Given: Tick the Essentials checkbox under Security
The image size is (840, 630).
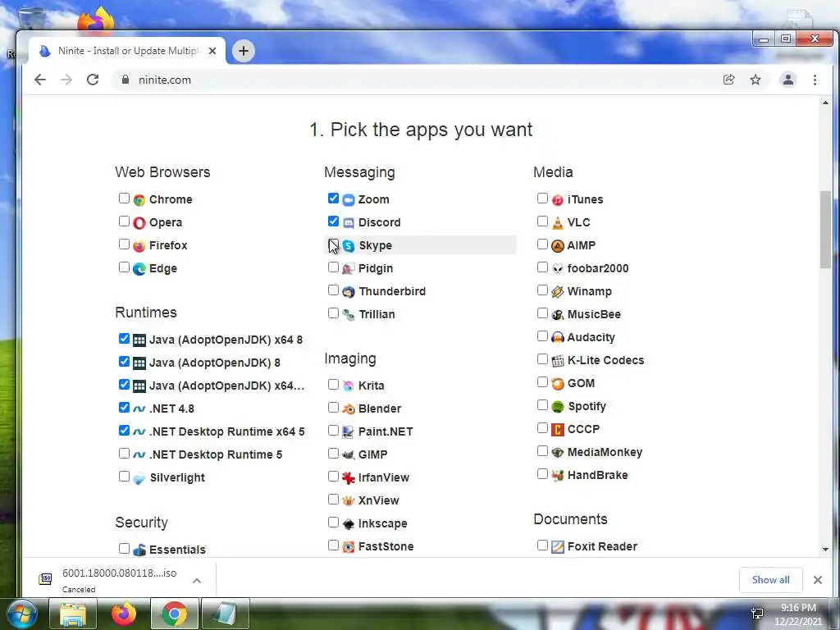Looking at the screenshot, I should 125,548.
